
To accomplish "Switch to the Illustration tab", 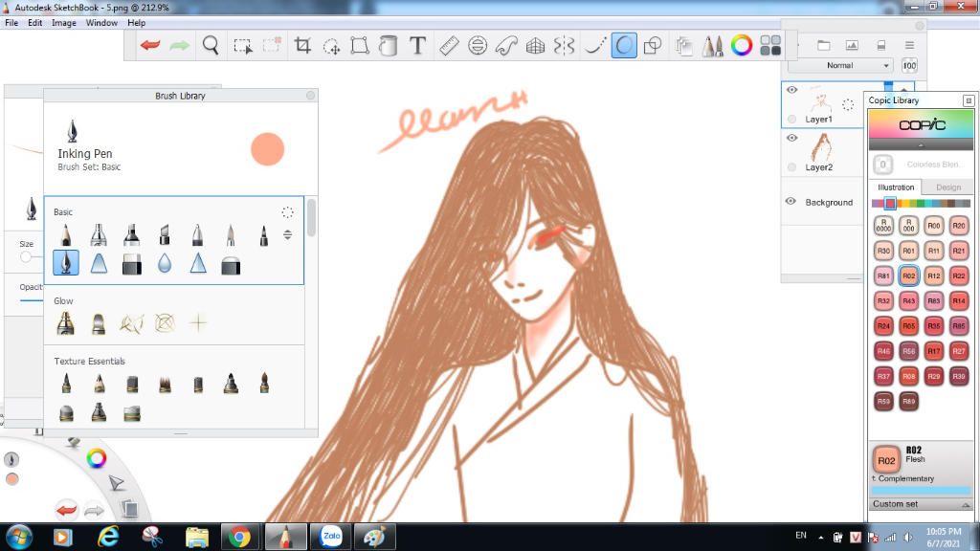I will point(896,187).
